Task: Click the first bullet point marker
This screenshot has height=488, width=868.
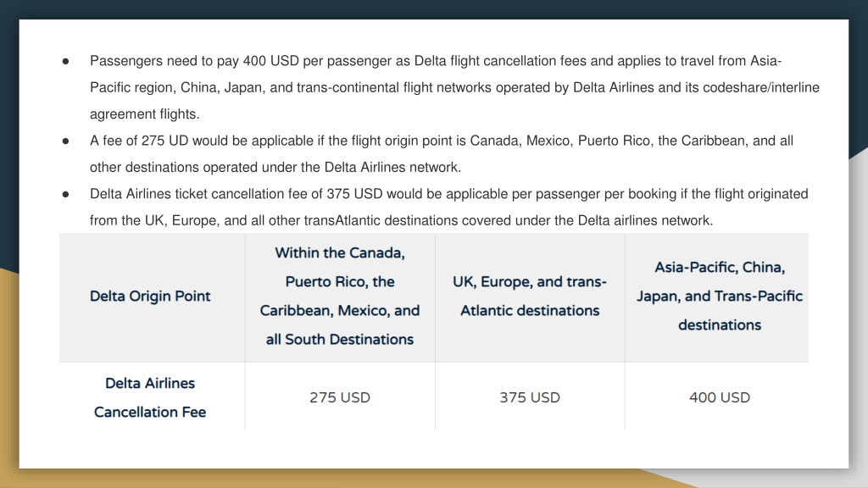Action: tap(65, 61)
